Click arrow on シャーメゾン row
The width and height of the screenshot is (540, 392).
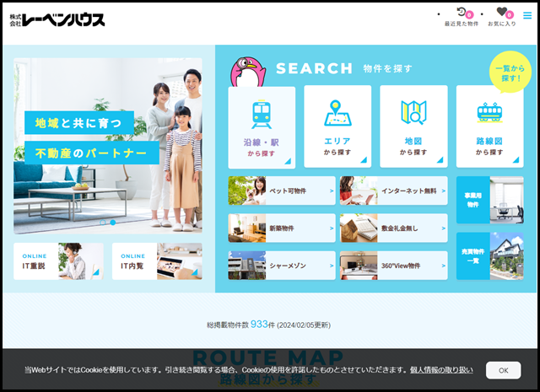[332, 266]
